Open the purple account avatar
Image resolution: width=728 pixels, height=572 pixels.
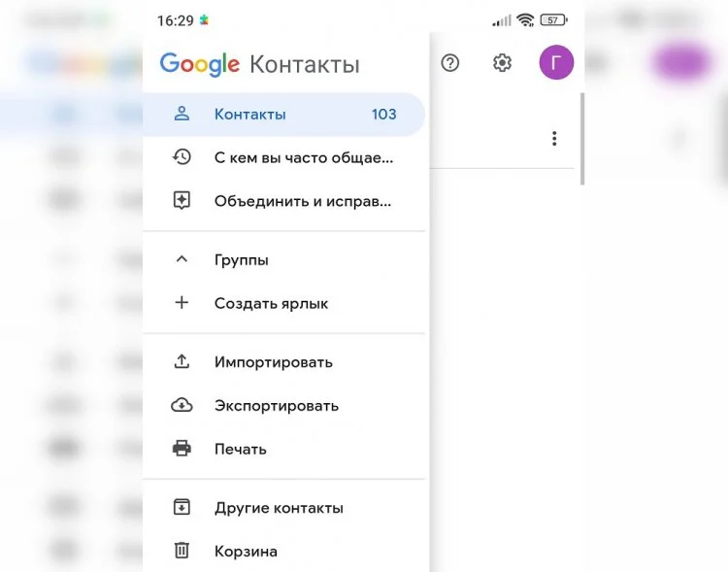(556, 62)
